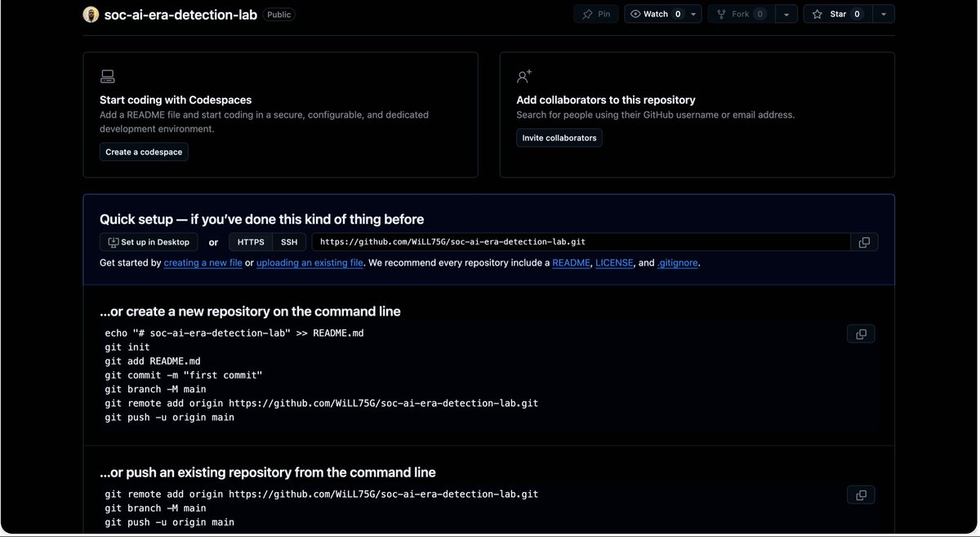Viewport: 980px width, 537px height.
Task: Click the soc-ai-era-detection-lab repository name
Action: coord(180,15)
